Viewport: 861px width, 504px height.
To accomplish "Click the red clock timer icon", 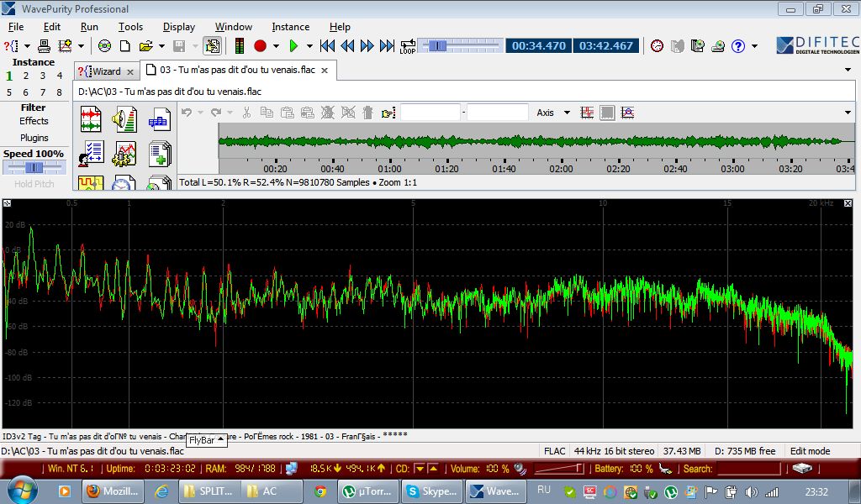I will (657, 46).
